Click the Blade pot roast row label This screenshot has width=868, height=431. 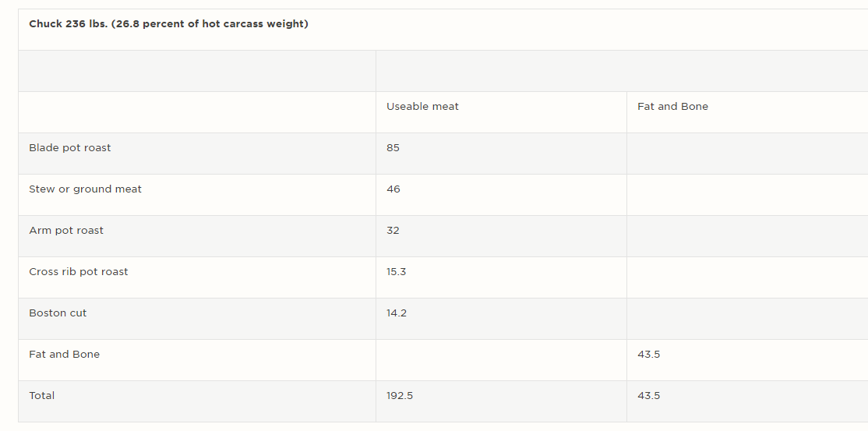pos(70,148)
